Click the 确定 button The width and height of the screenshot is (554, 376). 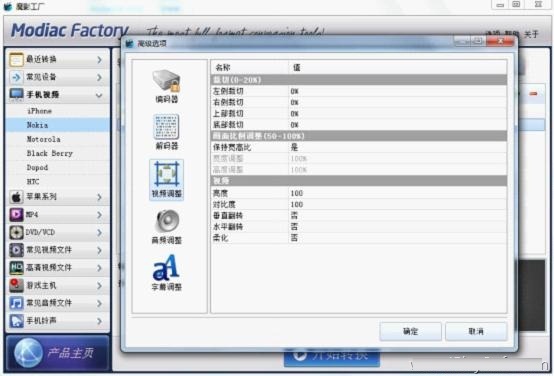pyautogui.click(x=410, y=331)
